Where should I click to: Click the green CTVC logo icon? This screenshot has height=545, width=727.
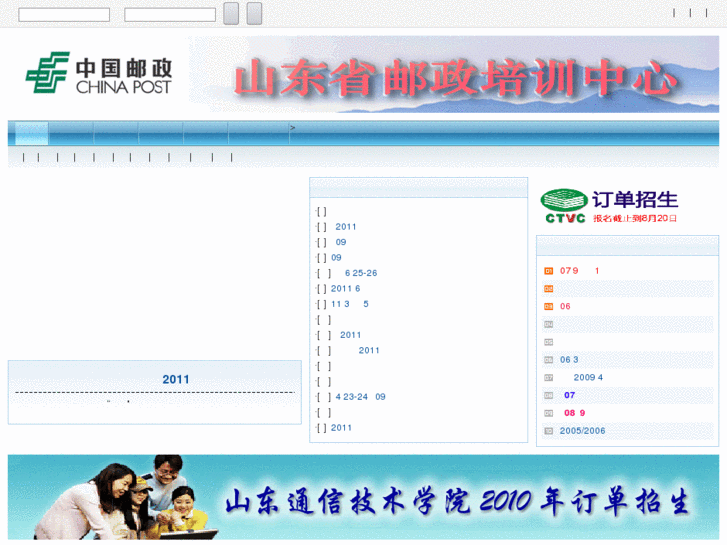click(x=564, y=206)
